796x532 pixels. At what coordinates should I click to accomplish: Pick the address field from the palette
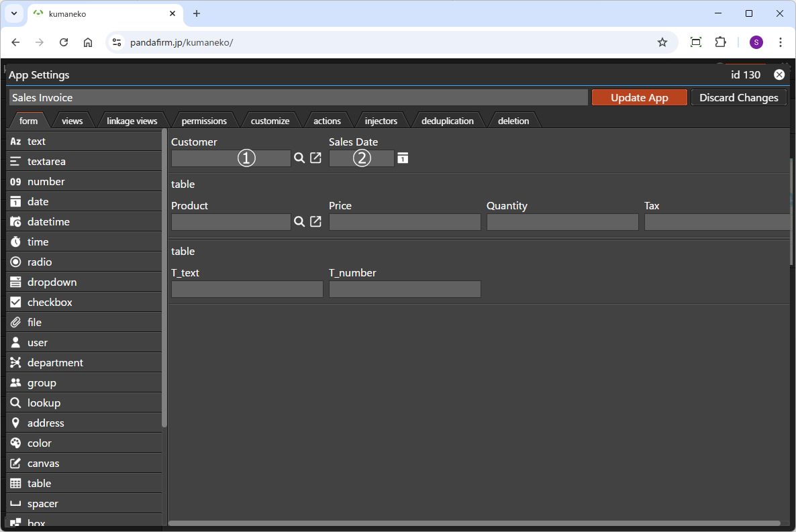[46, 423]
